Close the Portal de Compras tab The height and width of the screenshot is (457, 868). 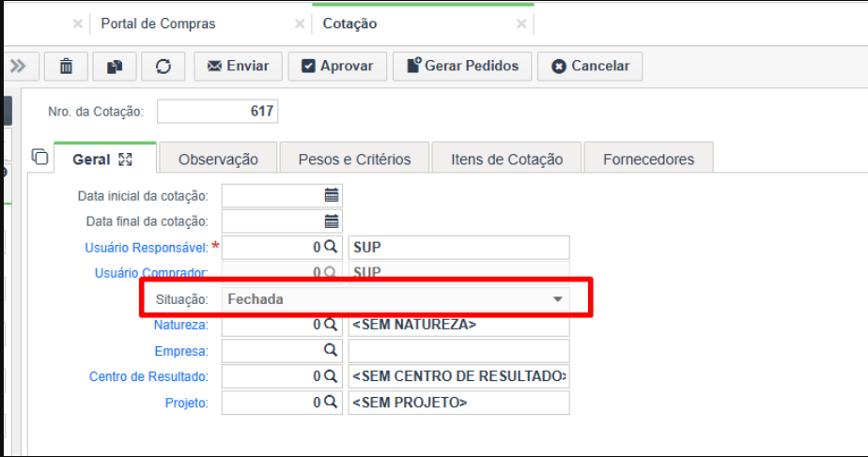300,23
